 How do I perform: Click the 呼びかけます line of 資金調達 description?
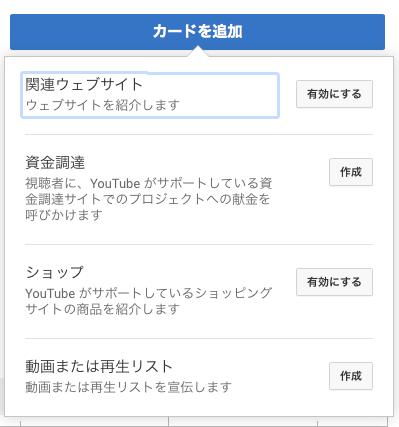point(64,215)
